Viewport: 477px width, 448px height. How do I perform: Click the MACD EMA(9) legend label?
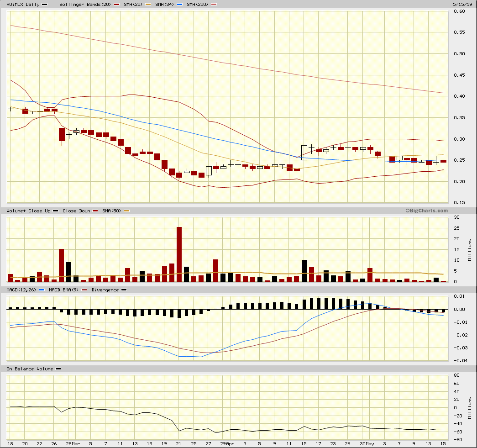63,290
